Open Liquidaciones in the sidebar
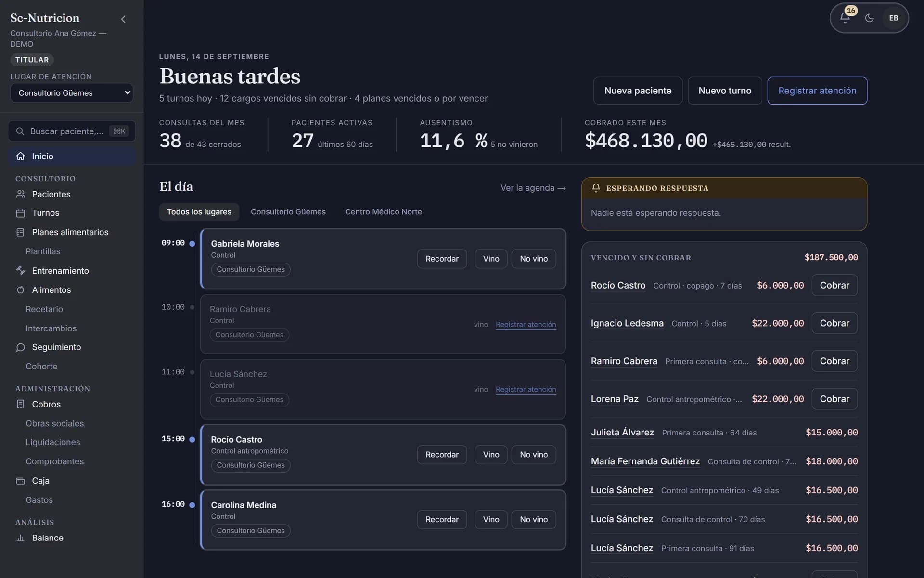Screen dimensions: 924x578 click(53, 442)
